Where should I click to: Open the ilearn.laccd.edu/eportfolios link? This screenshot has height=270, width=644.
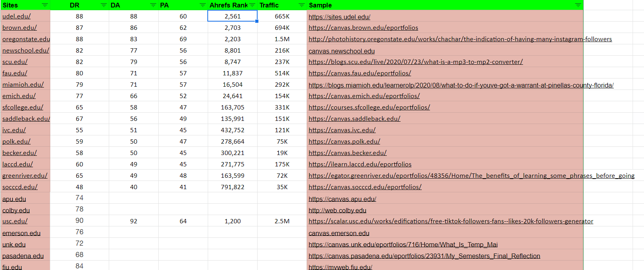(x=360, y=164)
